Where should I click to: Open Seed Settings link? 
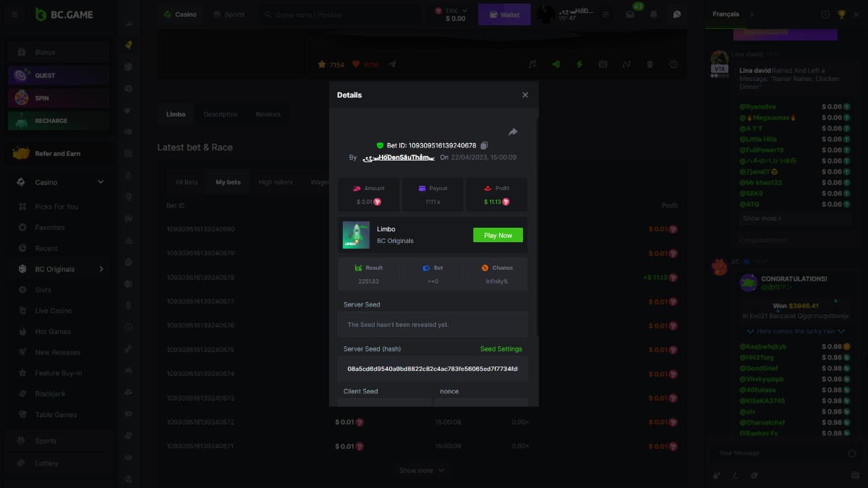tap(501, 349)
